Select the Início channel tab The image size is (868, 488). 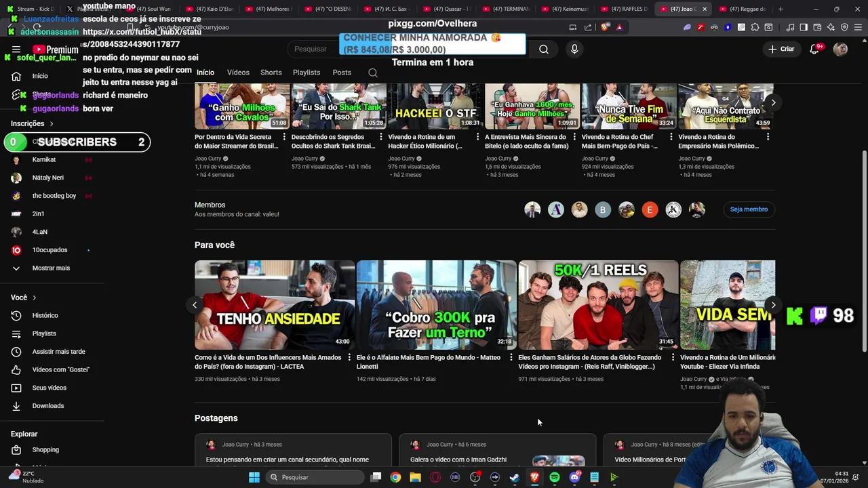point(205,73)
